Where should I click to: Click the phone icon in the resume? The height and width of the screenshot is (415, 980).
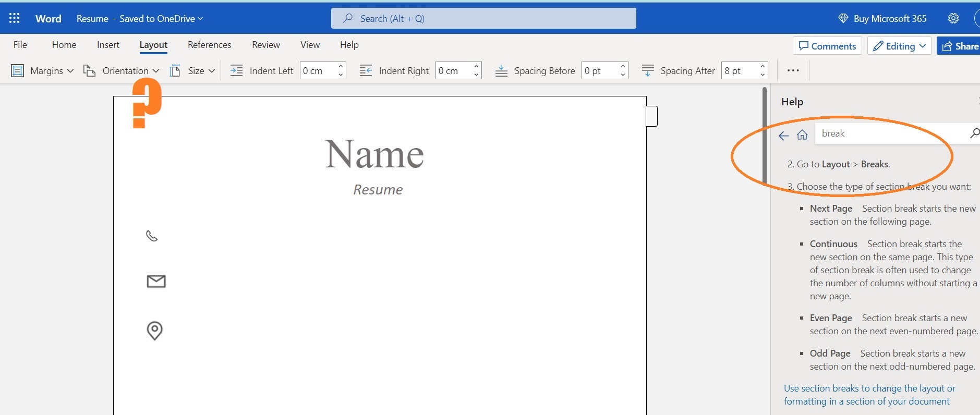(152, 236)
